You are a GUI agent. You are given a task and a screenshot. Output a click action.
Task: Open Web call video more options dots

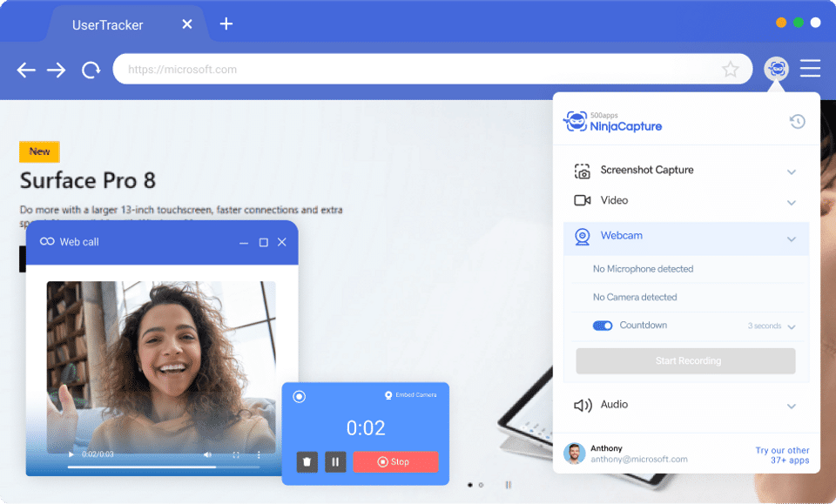pos(260,454)
